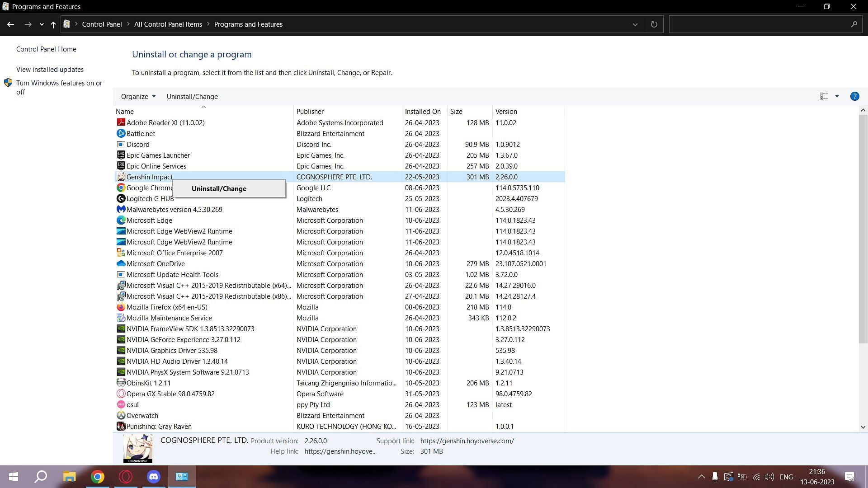Click the Programs and Features breadcrumb
Viewport: 868px width, 488px height.
coord(248,24)
